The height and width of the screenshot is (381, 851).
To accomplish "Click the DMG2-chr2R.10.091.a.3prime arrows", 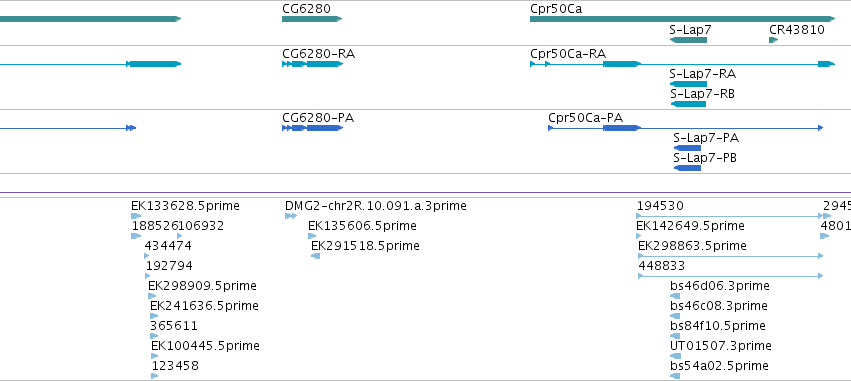I will point(291,216).
